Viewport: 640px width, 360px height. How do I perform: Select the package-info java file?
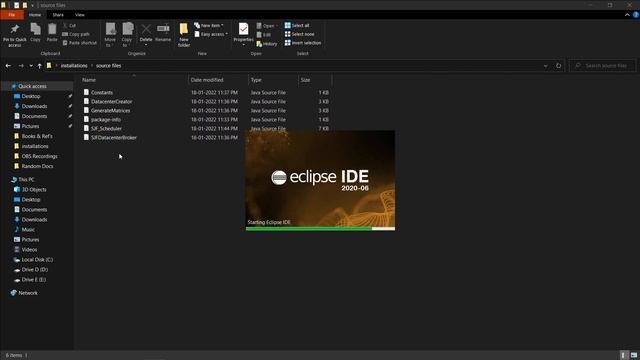[106, 120]
